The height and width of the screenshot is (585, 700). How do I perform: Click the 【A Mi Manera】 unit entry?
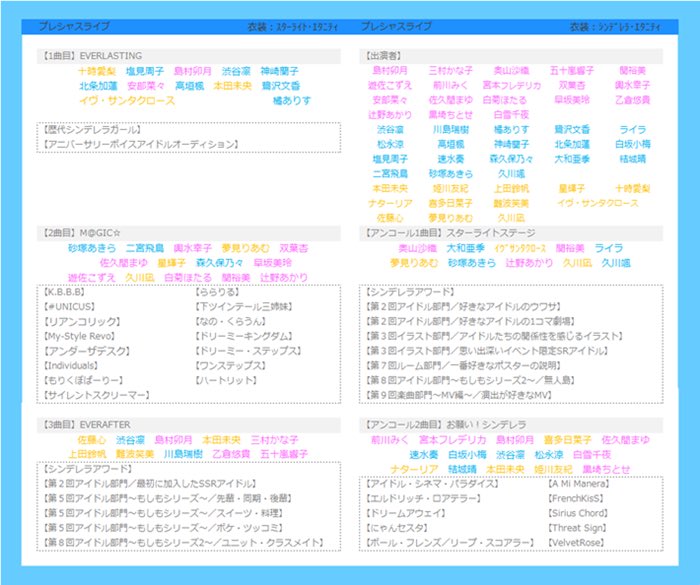point(579,484)
